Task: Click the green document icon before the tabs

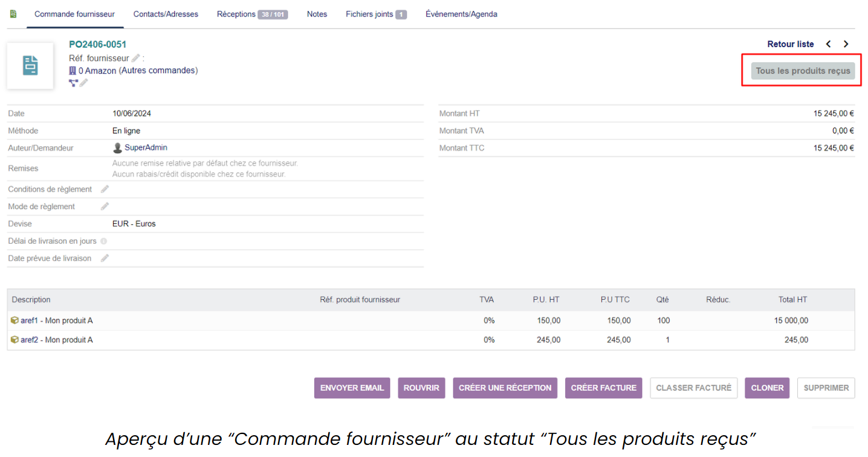Action: point(13,14)
